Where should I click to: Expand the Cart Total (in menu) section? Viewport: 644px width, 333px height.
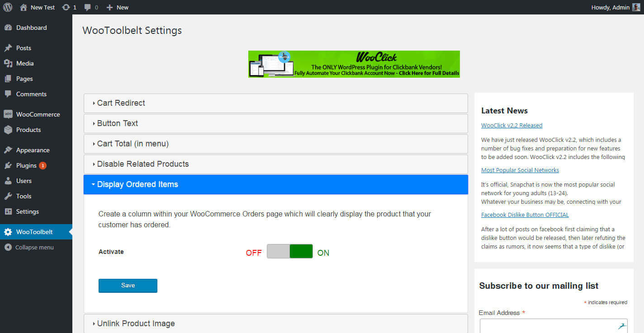[x=276, y=144]
